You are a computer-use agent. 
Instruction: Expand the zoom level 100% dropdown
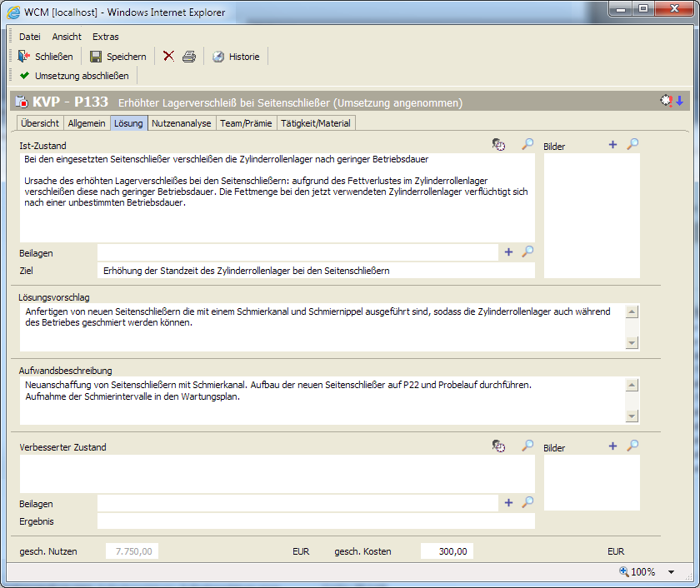tap(671, 572)
